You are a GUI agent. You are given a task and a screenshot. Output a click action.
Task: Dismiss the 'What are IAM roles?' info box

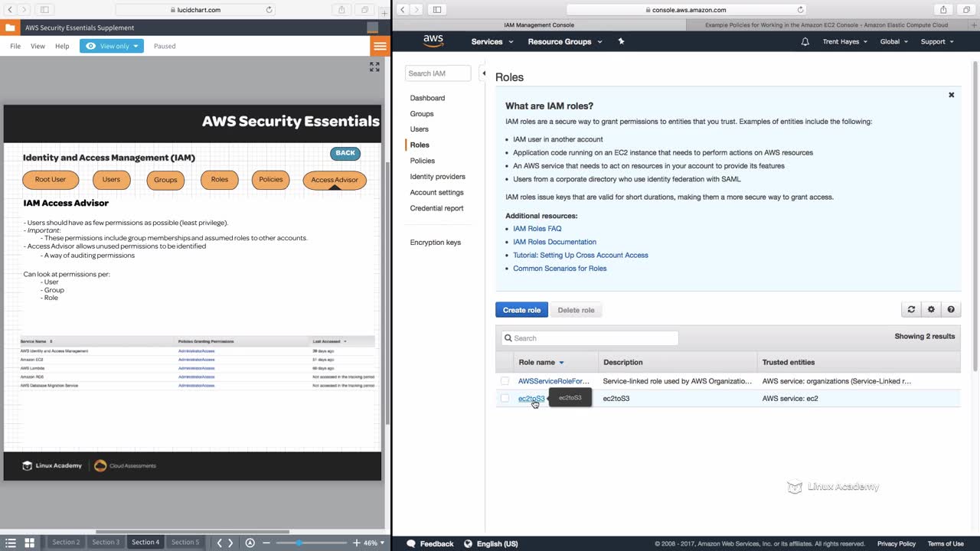point(952,95)
